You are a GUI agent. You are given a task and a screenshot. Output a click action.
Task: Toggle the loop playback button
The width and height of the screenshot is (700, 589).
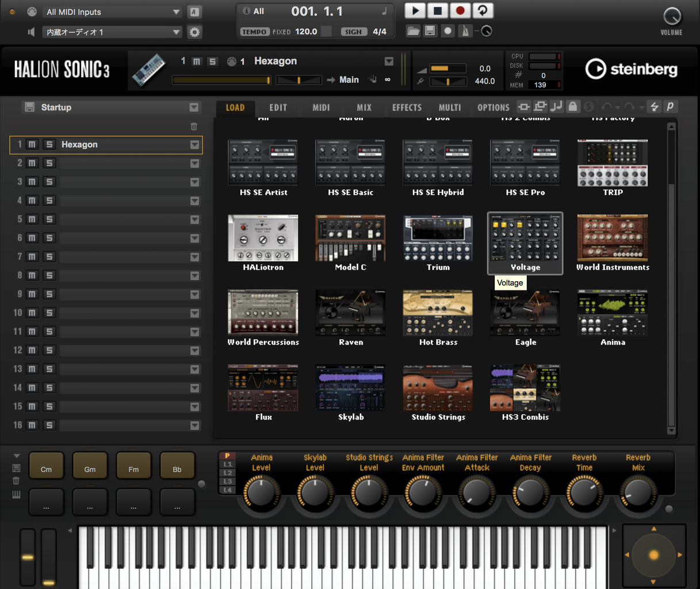pyautogui.click(x=483, y=11)
